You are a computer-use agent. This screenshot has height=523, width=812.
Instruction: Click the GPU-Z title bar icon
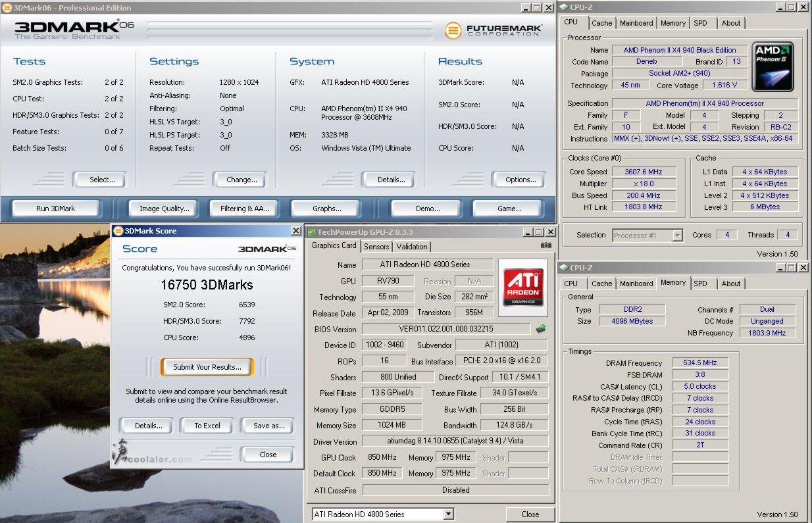[311, 232]
